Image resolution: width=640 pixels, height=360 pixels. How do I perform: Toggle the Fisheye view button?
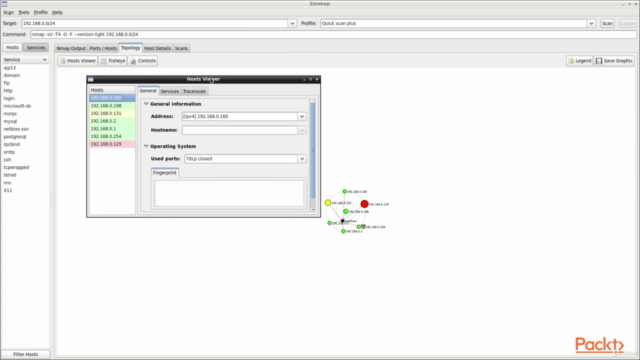pyautogui.click(x=113, y=61)
